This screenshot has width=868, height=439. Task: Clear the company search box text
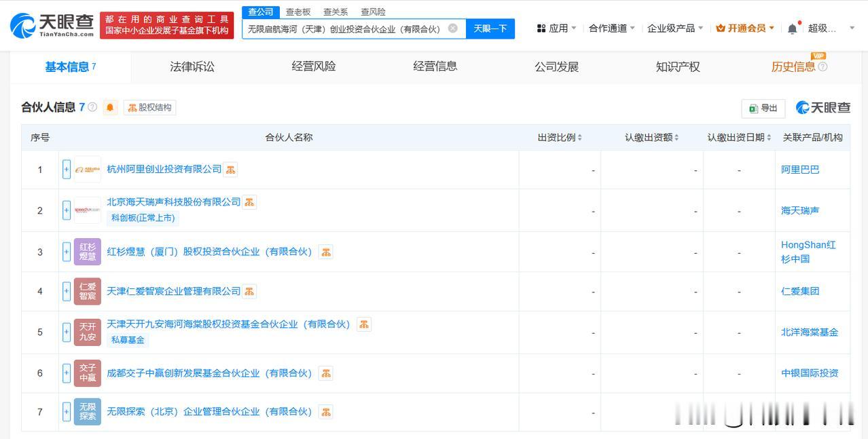point(453,28)
